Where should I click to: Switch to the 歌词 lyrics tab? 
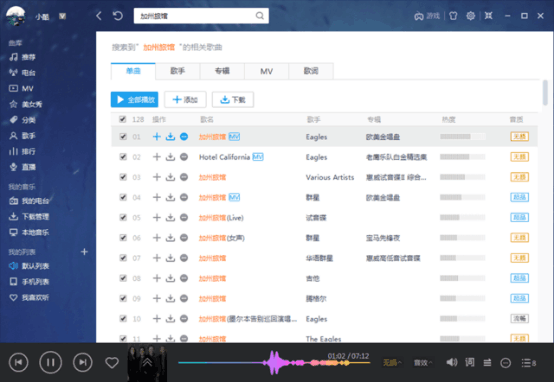click(311, 71)
